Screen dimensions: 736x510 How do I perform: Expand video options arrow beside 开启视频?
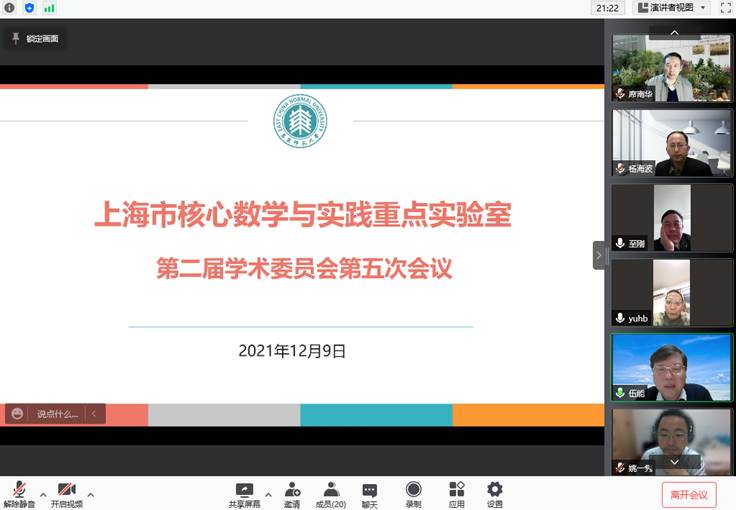coord(91,494)
